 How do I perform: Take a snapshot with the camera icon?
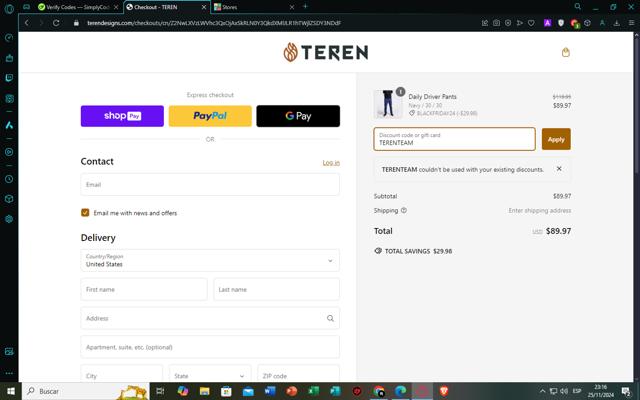(x=496, y=23)
